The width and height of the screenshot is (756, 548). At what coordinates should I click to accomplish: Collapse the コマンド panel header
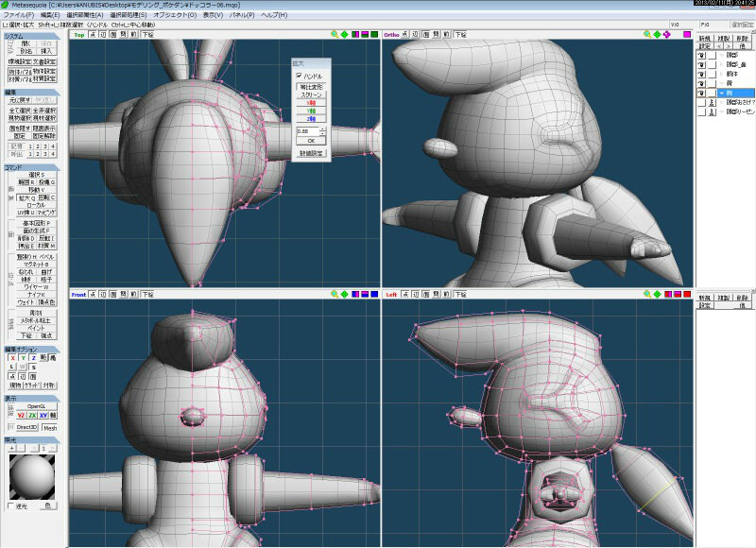click(32, 167)
